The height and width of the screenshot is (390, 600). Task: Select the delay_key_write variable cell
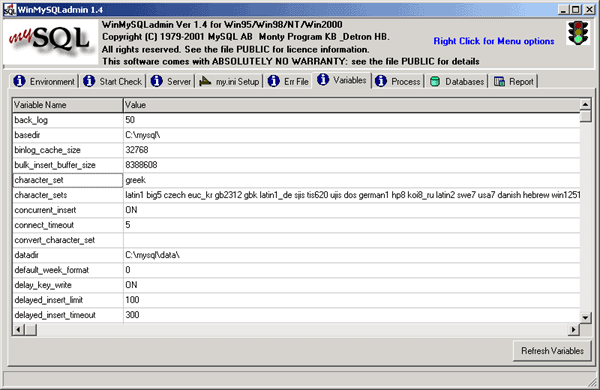coord(68,285)
